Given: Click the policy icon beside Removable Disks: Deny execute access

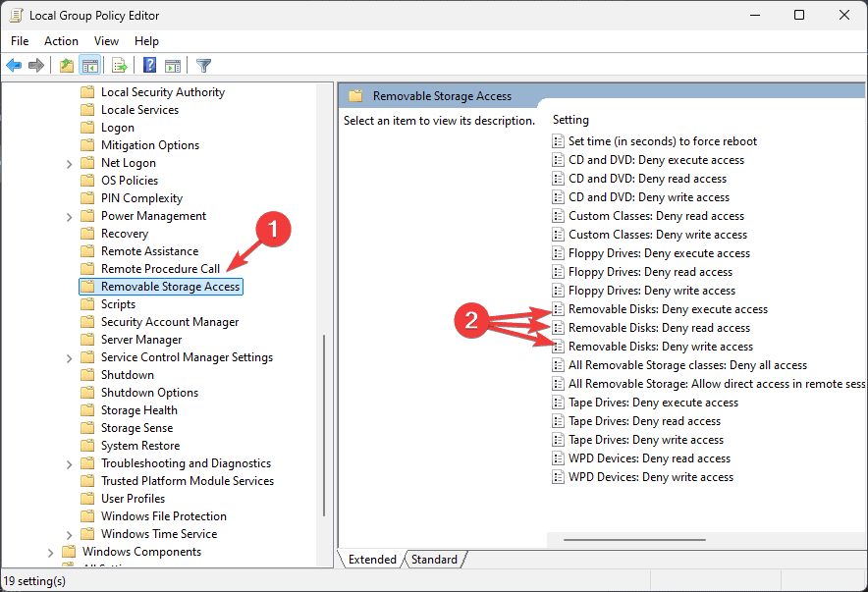Looking at the screenshot, I should coord(558,309).
